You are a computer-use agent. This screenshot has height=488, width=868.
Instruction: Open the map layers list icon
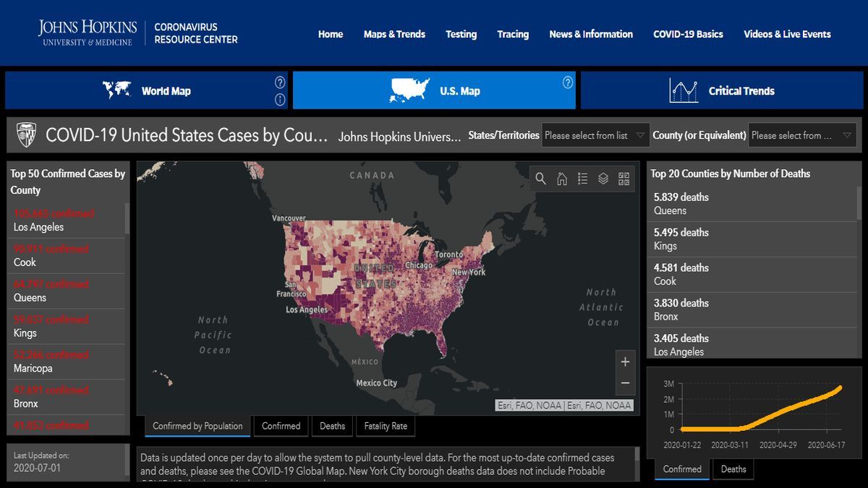click(x=603, y=179)
